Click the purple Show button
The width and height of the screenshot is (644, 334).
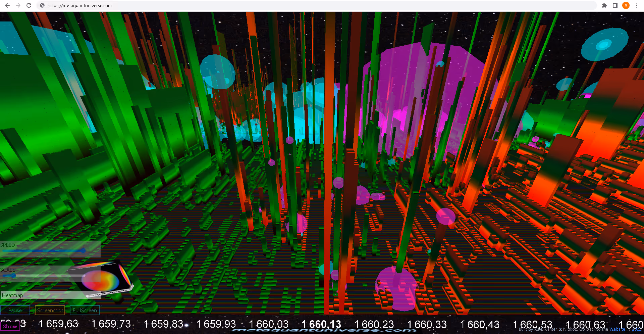(10, 326)
